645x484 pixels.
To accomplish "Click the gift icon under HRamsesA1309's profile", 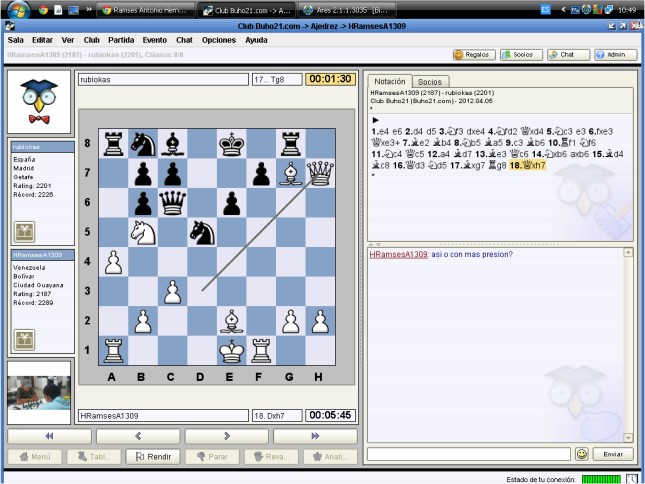I will (23, 339).
